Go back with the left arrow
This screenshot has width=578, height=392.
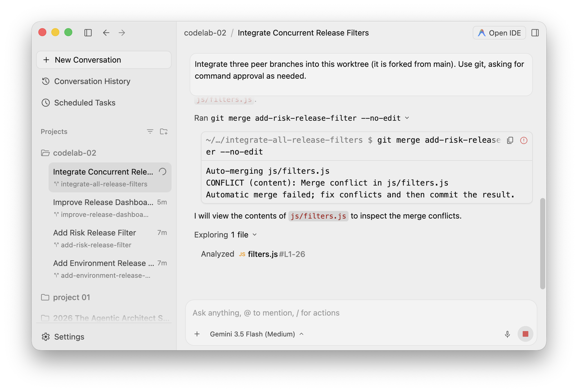click(106, 33)
